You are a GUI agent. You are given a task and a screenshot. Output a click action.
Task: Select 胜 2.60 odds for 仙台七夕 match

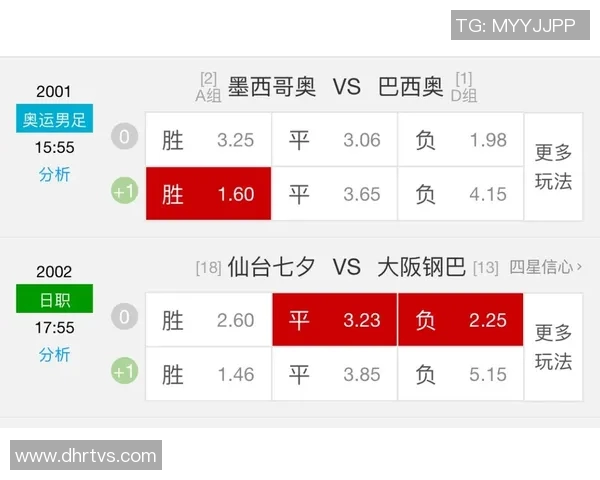point(208,320)
